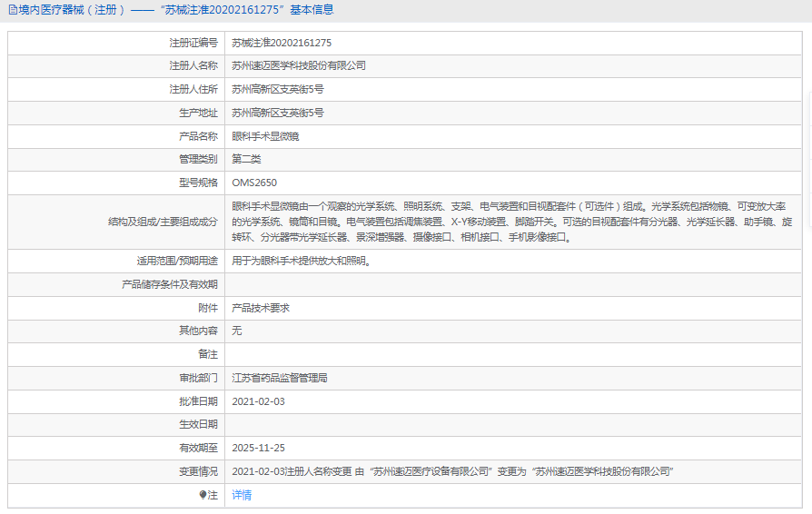
Task: Click the 审批部门 row label
Action: pyautogui.click(x=198, y=378)
